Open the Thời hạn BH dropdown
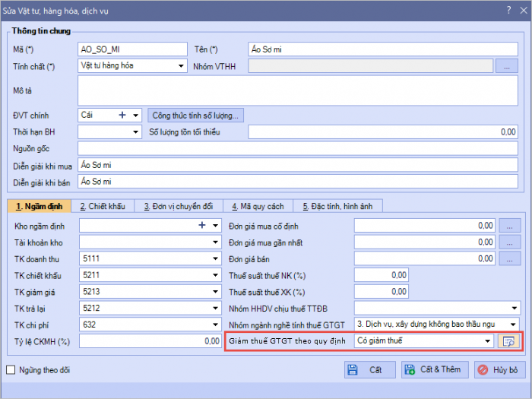 pos(136,132)
